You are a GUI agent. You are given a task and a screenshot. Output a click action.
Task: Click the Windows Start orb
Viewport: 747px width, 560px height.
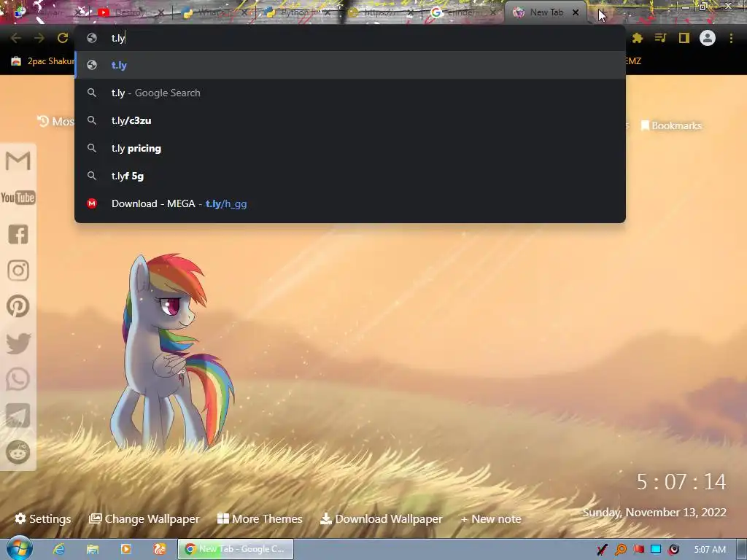pos(20,548)
